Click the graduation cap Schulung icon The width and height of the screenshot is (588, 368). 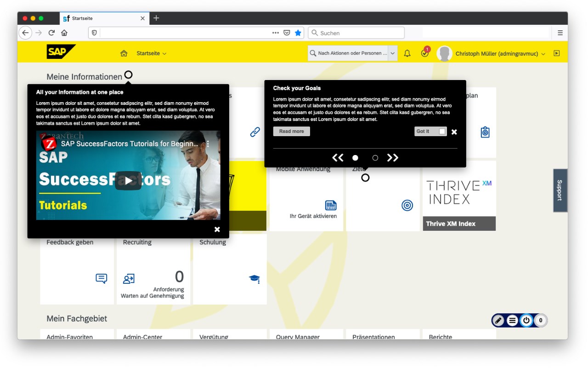254,278
